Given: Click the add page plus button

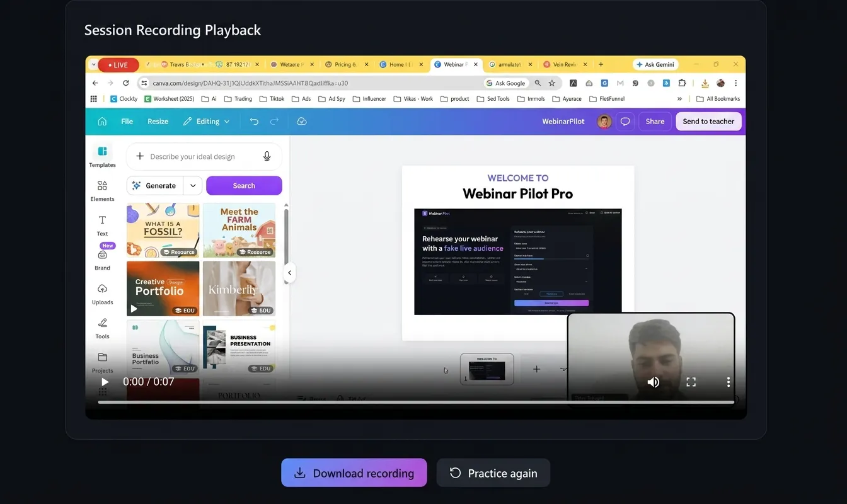Looking at the screenshot, I should 536,369.
